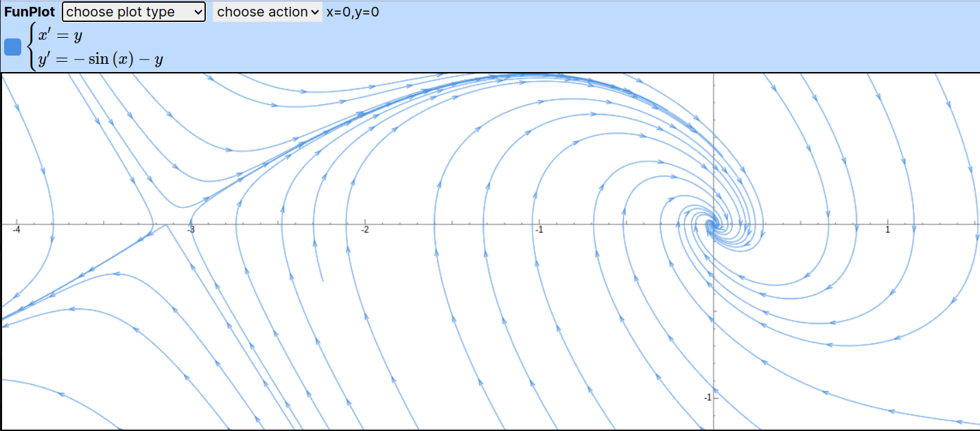The image size is (980, 431).
Task: Click the blue color swatch beside the equations
Action: (x=11, y=47)
